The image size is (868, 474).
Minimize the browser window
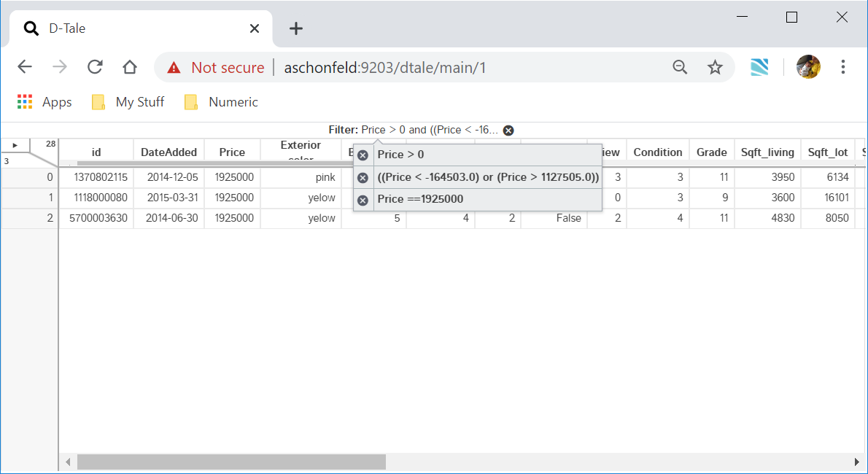click(742, 18)
